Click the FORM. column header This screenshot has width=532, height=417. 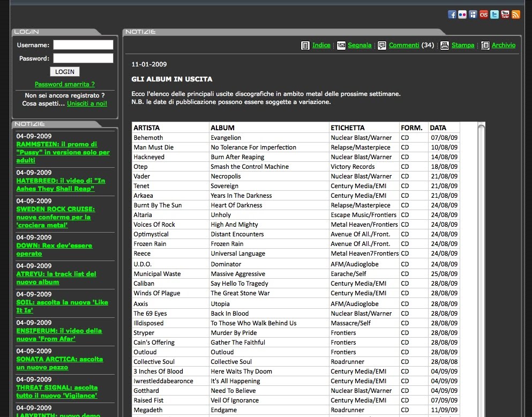[x=414, y=128]
